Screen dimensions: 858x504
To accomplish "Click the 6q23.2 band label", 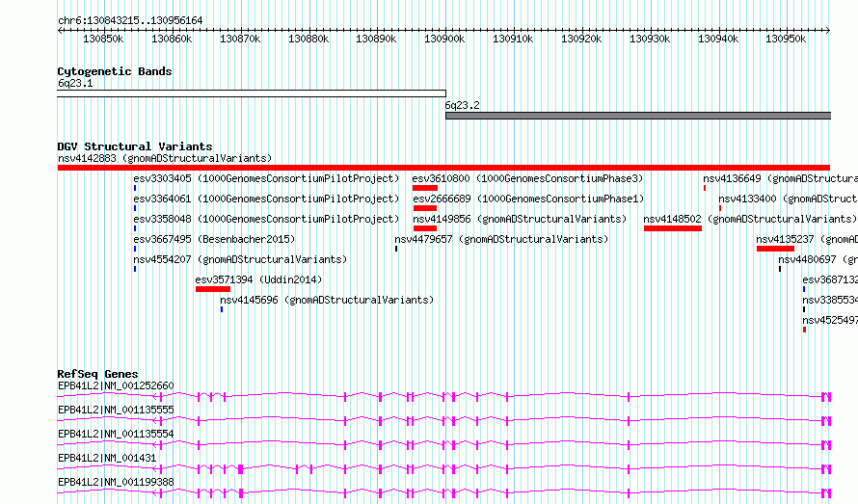I will point(463,105).
